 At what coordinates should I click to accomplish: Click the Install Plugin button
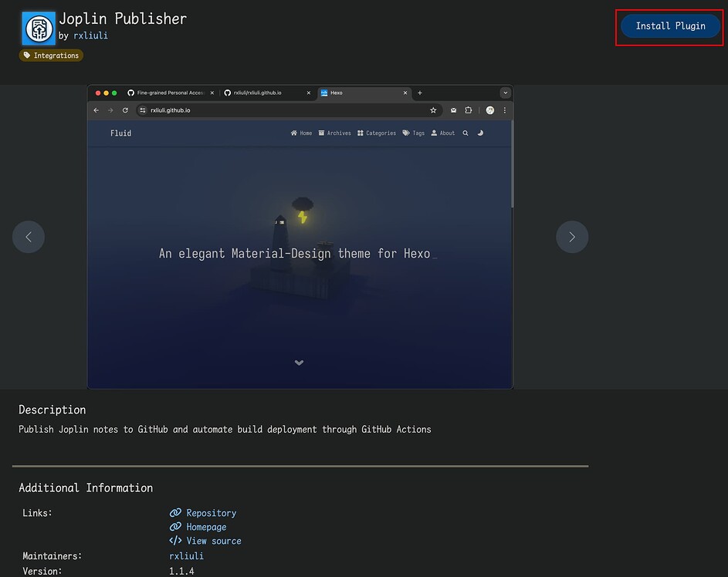670,26
